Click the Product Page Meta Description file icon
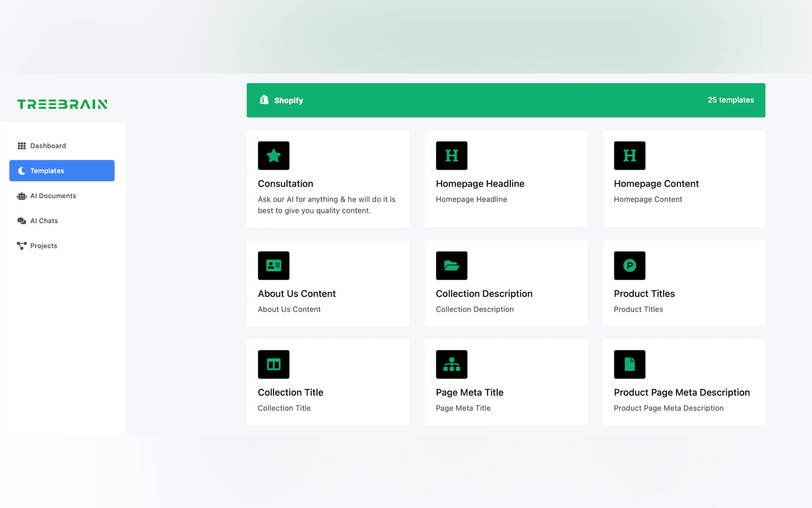The width and height of the screenshot is (812, 508). (629, 364)
